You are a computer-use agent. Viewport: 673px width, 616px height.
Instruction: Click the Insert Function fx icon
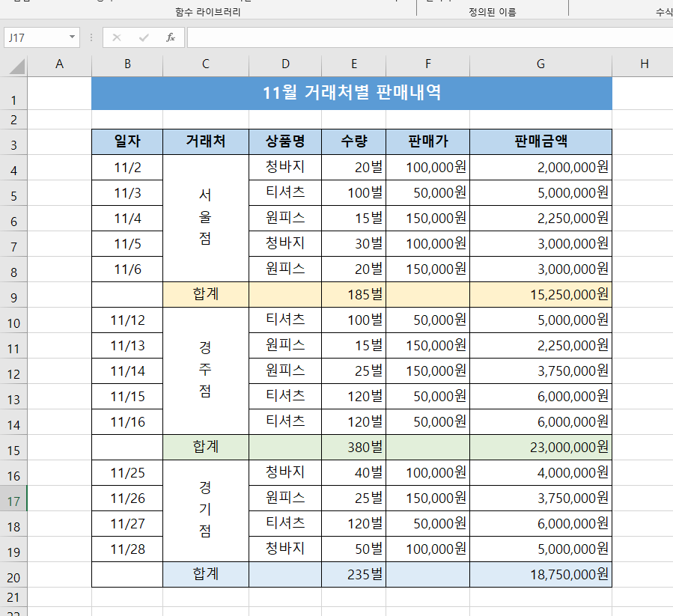point(171,37)
